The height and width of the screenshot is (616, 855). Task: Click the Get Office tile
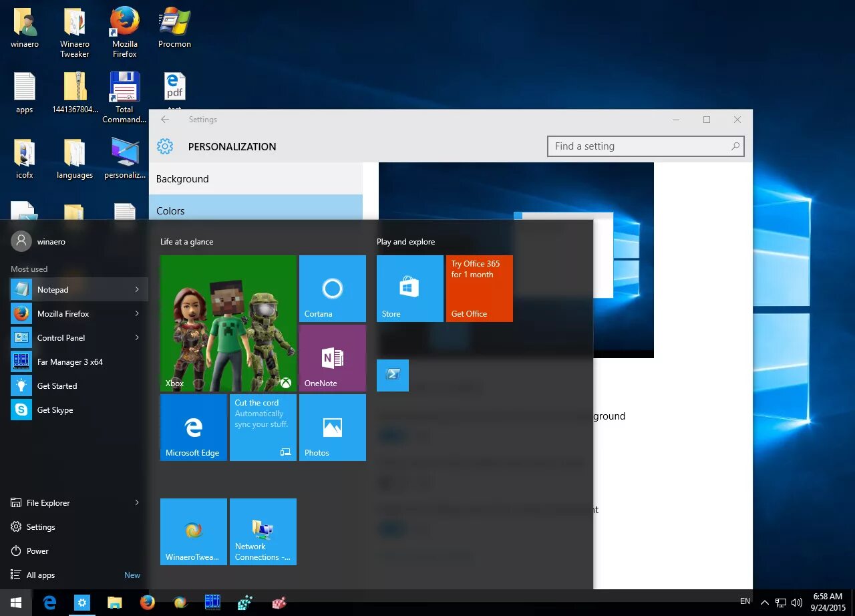click(480, 289)
